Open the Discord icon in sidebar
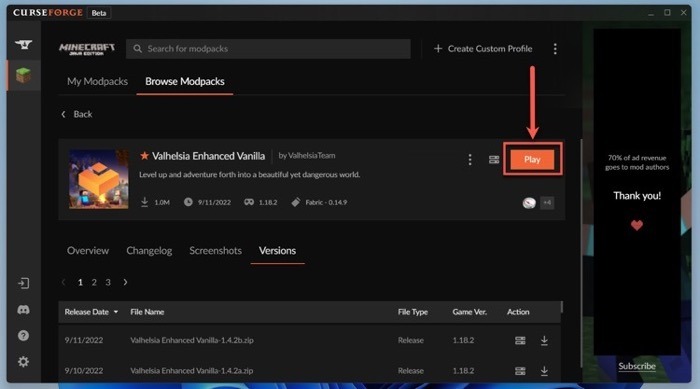This screenshot has width=700, height=389. tap(23, 310)
